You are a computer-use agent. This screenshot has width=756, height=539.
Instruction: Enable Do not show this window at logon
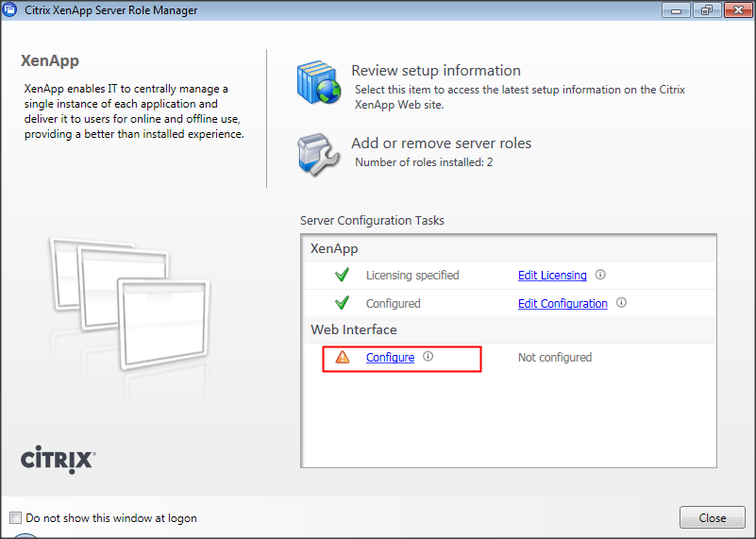click(15, 518)
